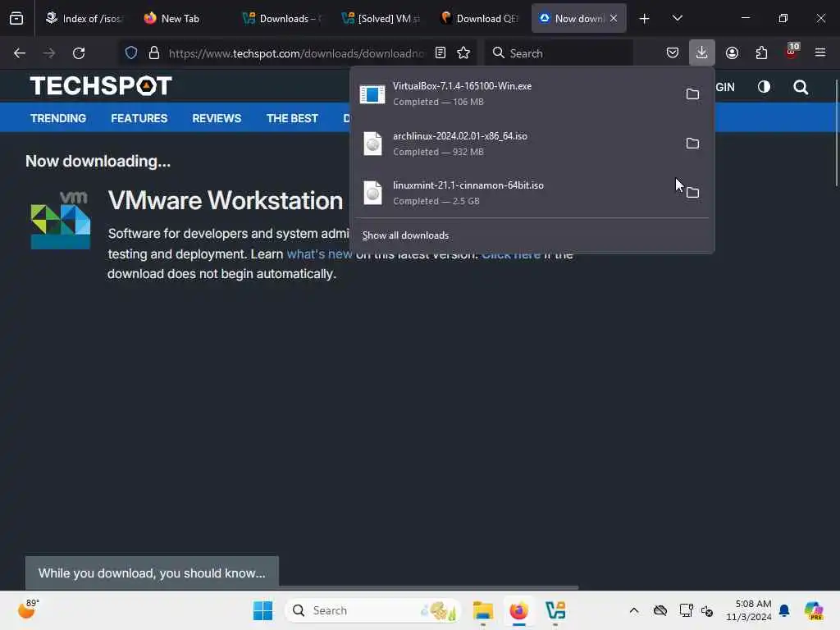Show linuxmint iso in folder
The width and height of the screenshot is (840, 630).
692,192
